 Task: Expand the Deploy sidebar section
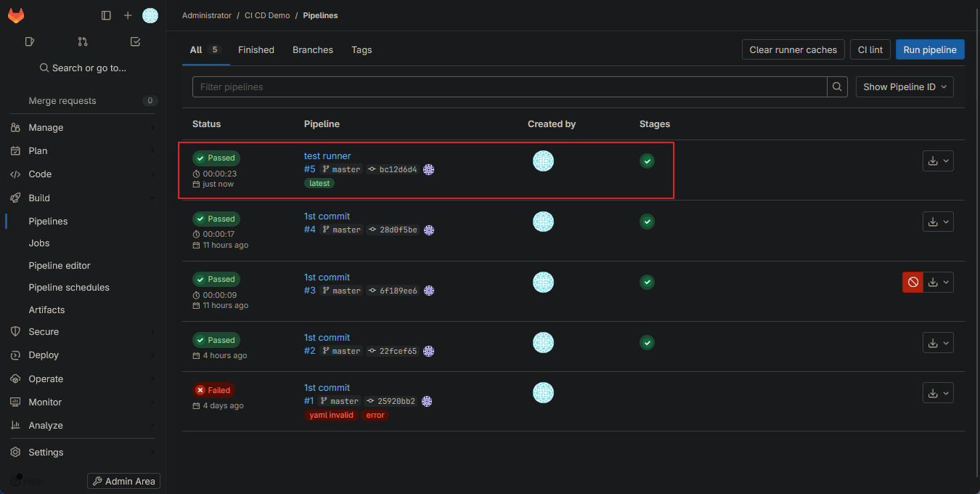83,355
